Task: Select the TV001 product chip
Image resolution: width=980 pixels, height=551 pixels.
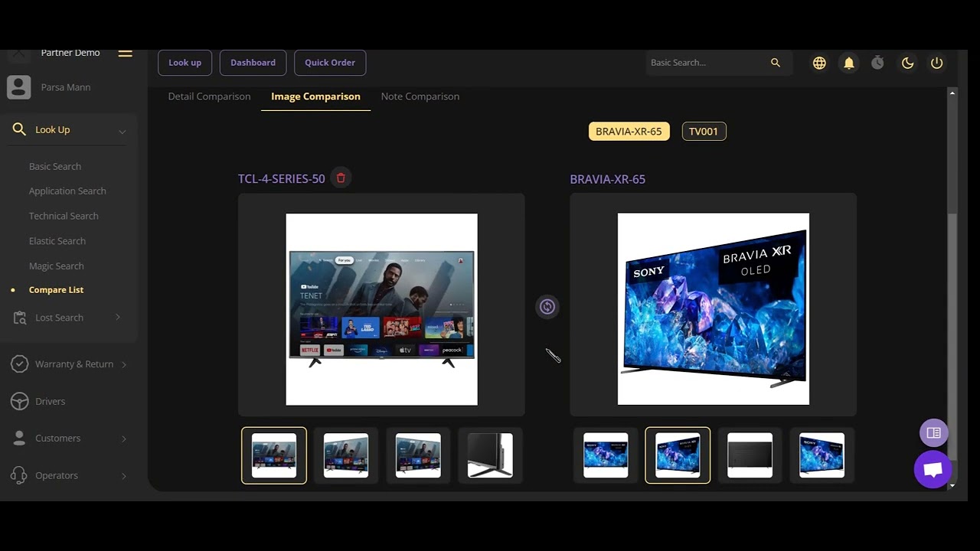Action: coord(704,132)
